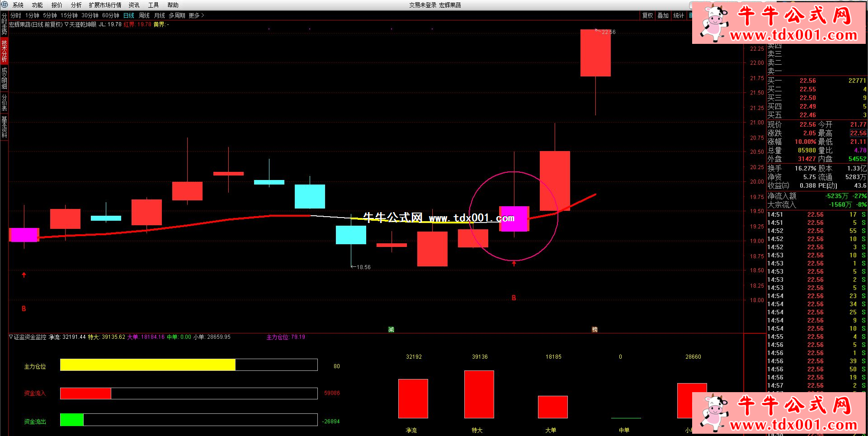Screen dimensions: 868x436
Task: Click the 减 marker below the chart
Action: (x=391, y=329)
